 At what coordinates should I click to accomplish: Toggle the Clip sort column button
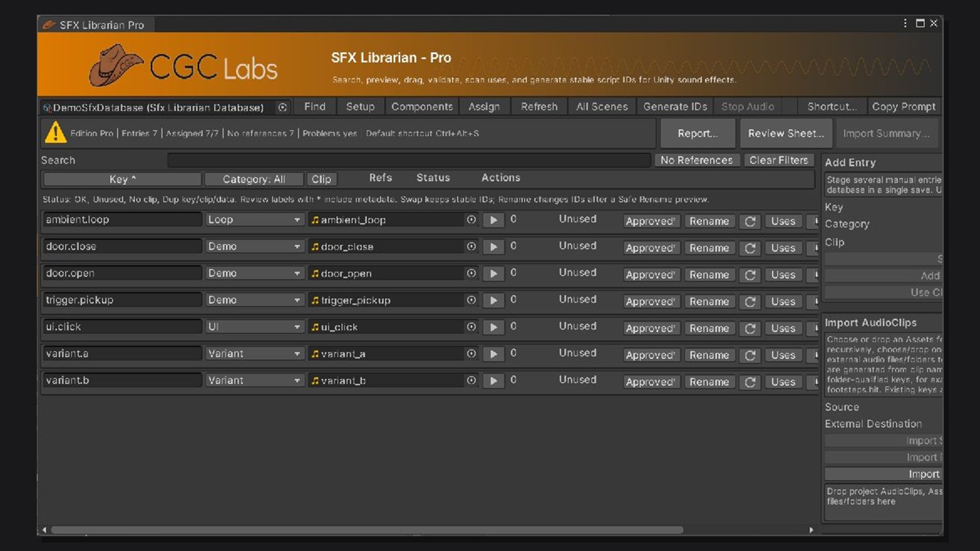click(x=322, y=179)
